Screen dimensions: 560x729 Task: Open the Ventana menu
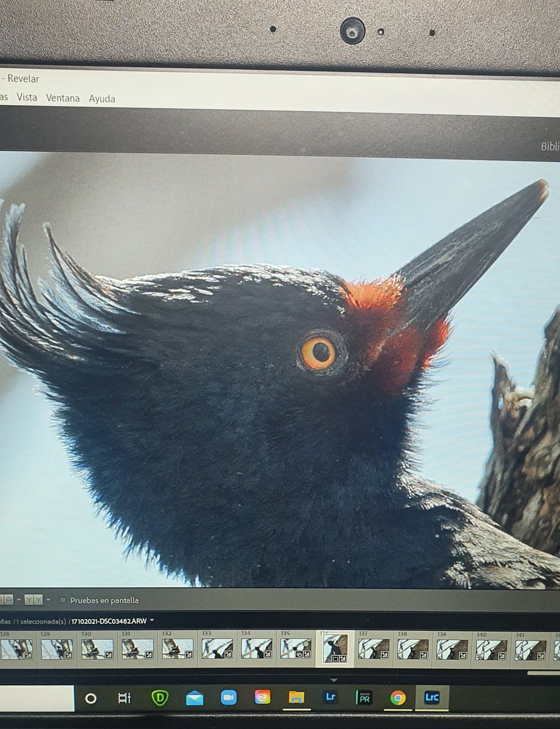(63, 98)
